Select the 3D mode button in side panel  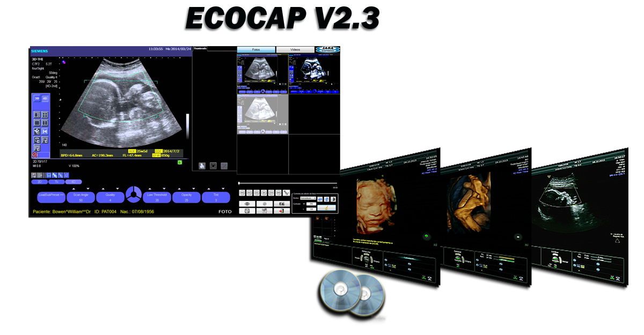(37, 99)
